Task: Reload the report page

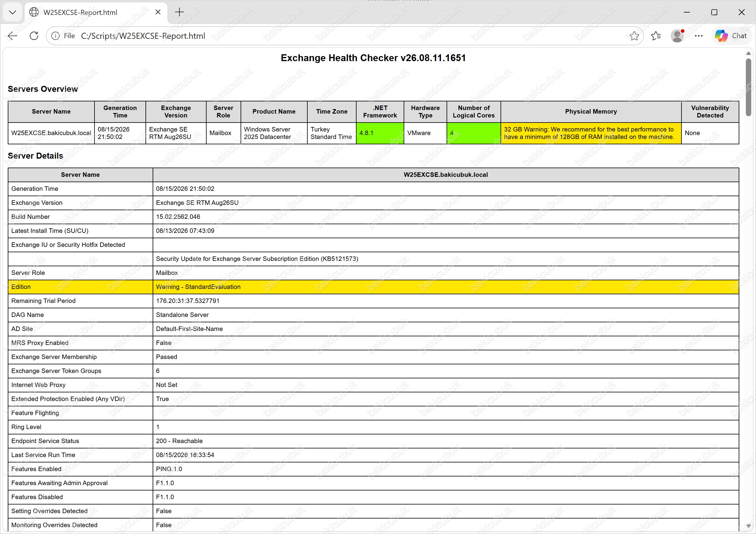Action: [x=34, y=36]
